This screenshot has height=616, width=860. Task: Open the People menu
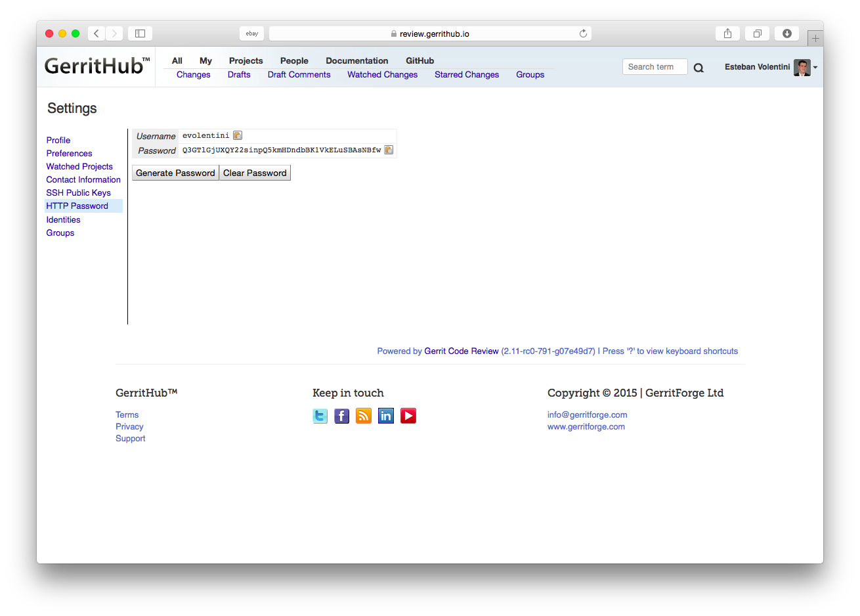294,60
